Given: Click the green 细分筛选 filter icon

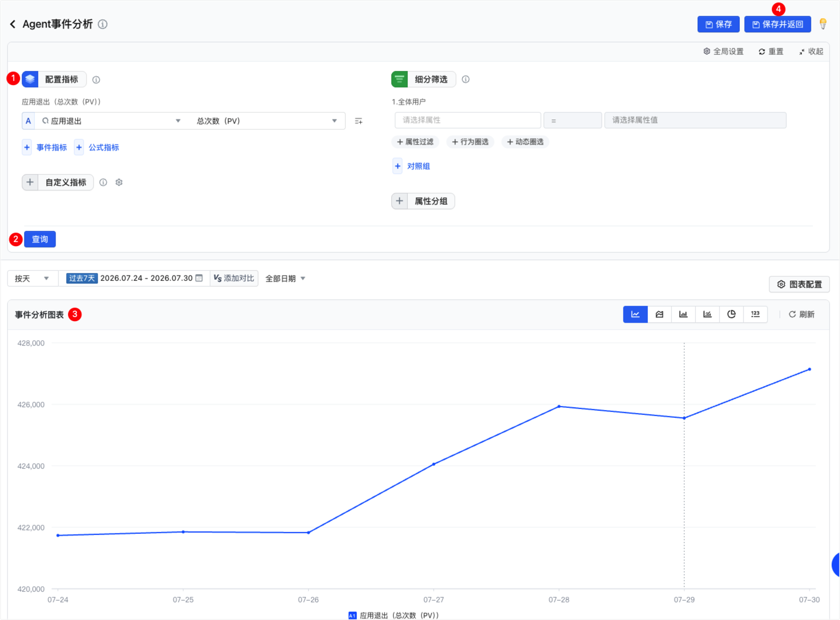Looking at the screenshot, I should click(399, 79).
